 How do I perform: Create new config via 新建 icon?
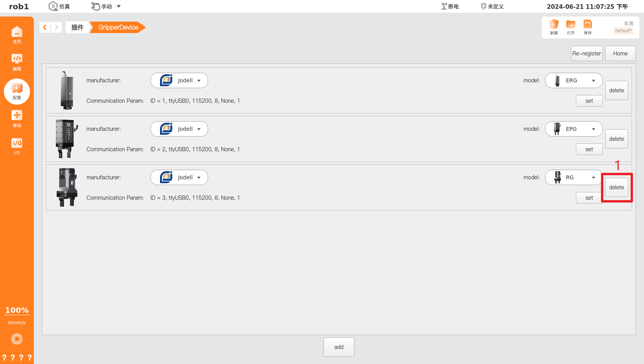coord(554,27)
